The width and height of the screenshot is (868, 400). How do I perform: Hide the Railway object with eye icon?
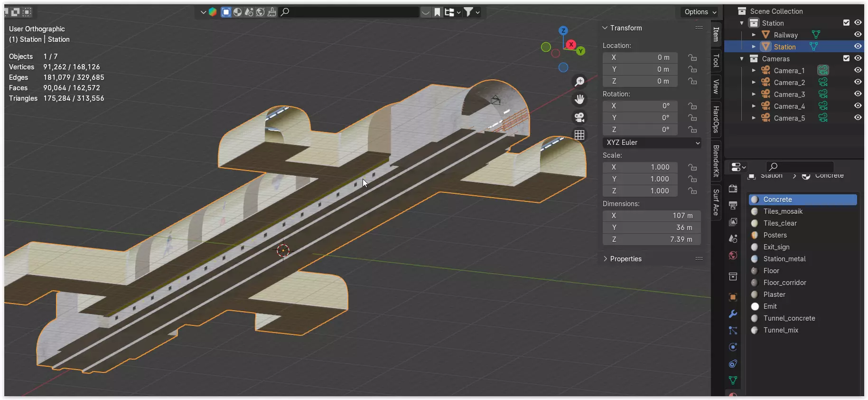point(858,35)
